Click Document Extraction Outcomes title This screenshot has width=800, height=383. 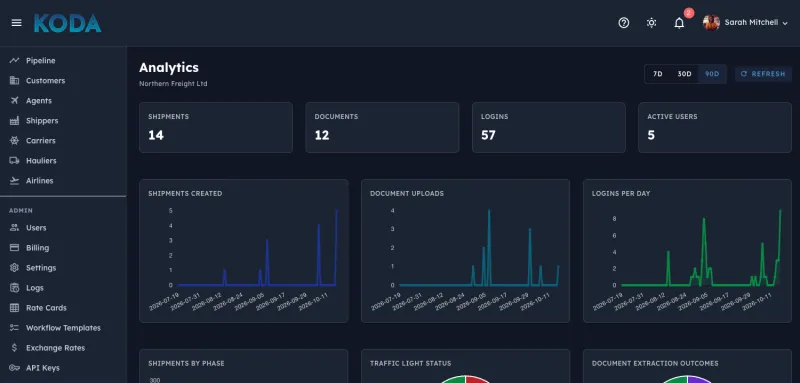pos(655,364)
